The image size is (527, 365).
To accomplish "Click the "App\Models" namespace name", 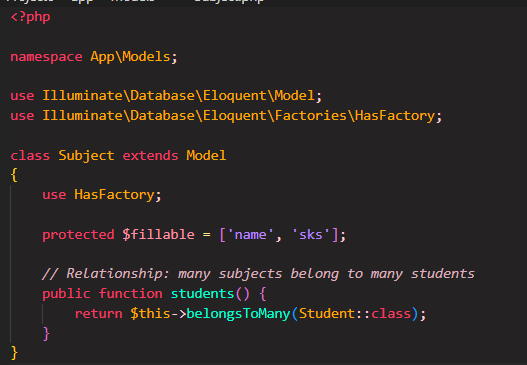I will [x=130, y=56].
